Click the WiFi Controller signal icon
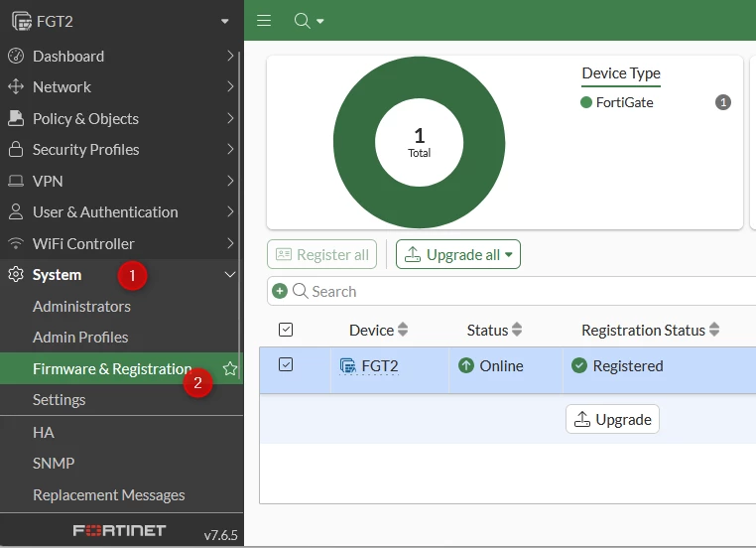Screen dimensions: 756x548 16,243
